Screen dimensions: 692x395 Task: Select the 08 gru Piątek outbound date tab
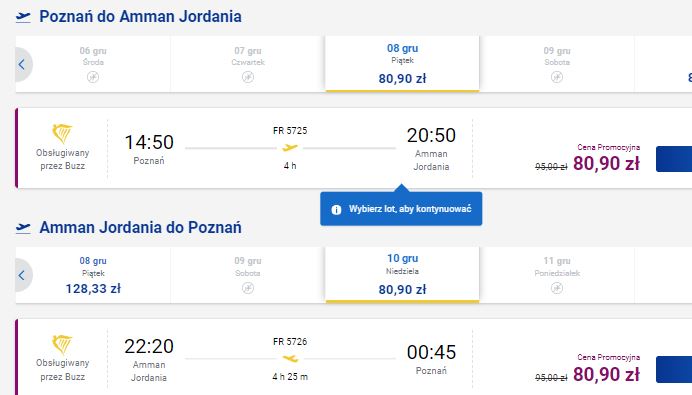point(402,64)
